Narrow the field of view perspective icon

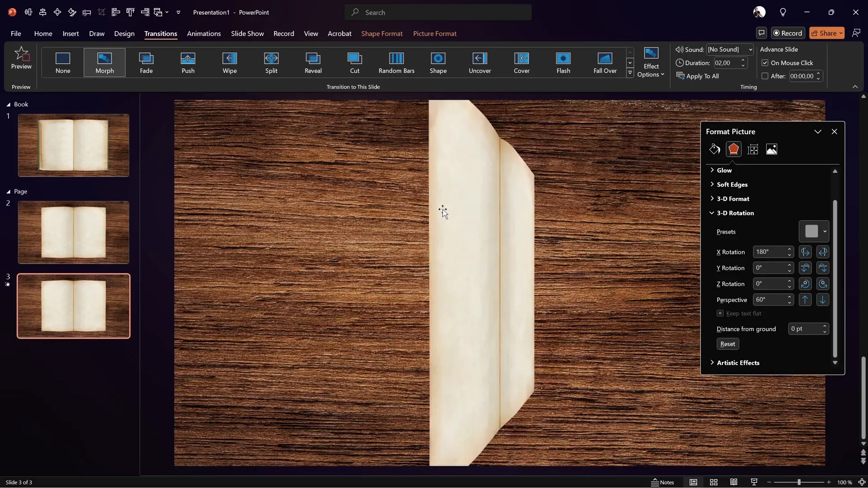click(x=805, y=300)
